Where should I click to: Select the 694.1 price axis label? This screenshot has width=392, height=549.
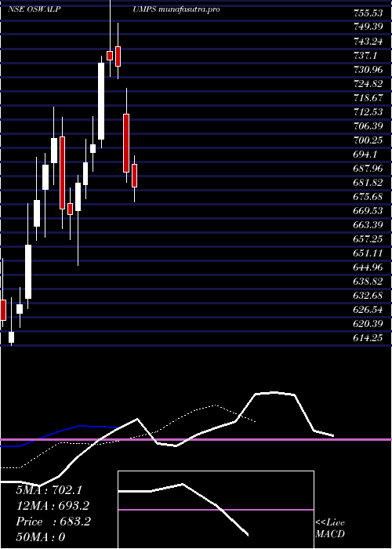[365, 155]
